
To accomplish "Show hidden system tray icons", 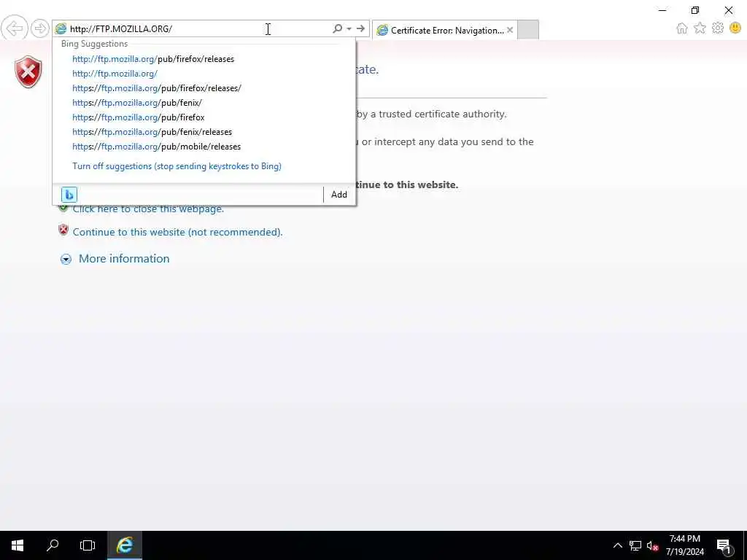I will (617, 545).
